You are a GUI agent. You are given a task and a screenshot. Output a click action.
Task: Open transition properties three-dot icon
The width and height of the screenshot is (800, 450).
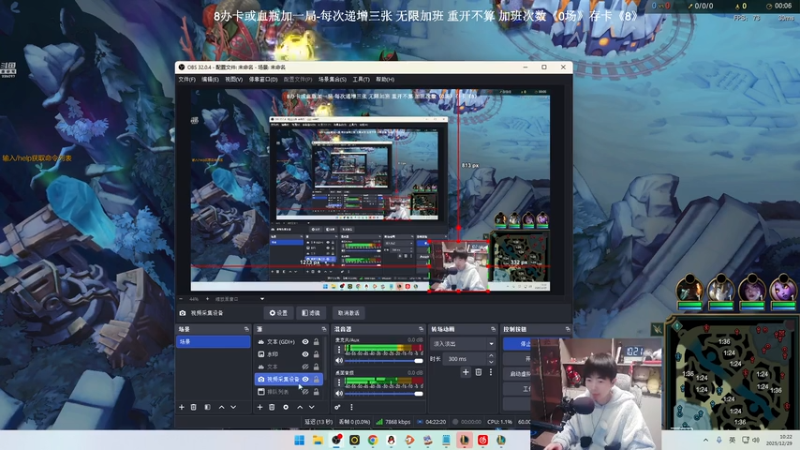coord(491,372)
